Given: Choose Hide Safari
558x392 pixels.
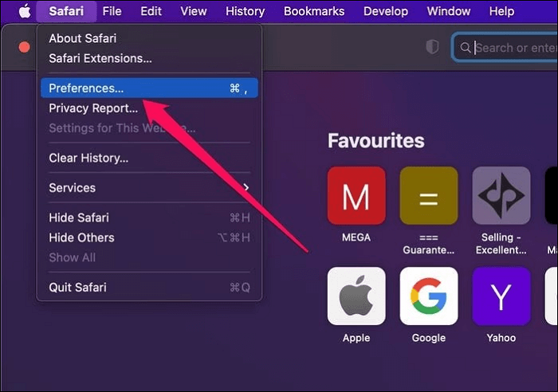Looking at the screenshot, I should pyautogui.click(x=149, y=218).
